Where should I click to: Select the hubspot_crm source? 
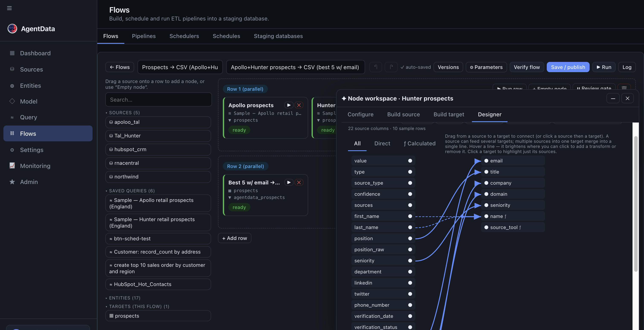158,149
